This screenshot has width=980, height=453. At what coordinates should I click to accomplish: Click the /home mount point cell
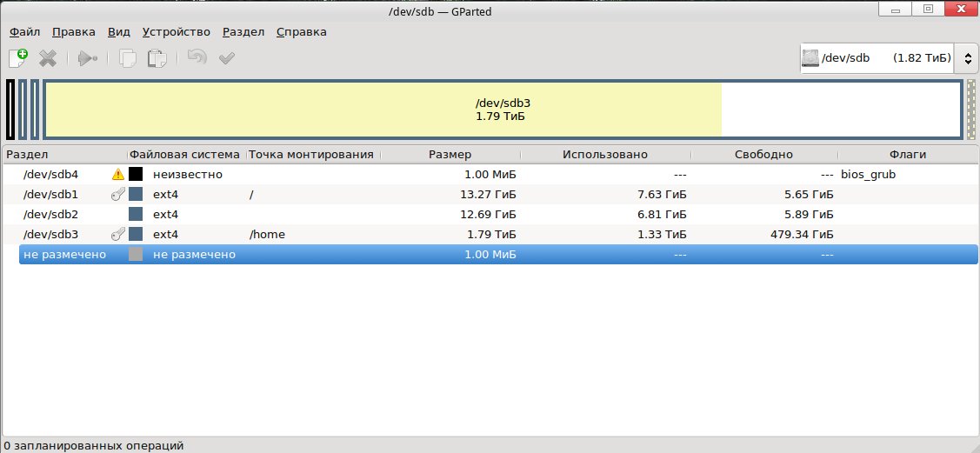click(267, 234)
